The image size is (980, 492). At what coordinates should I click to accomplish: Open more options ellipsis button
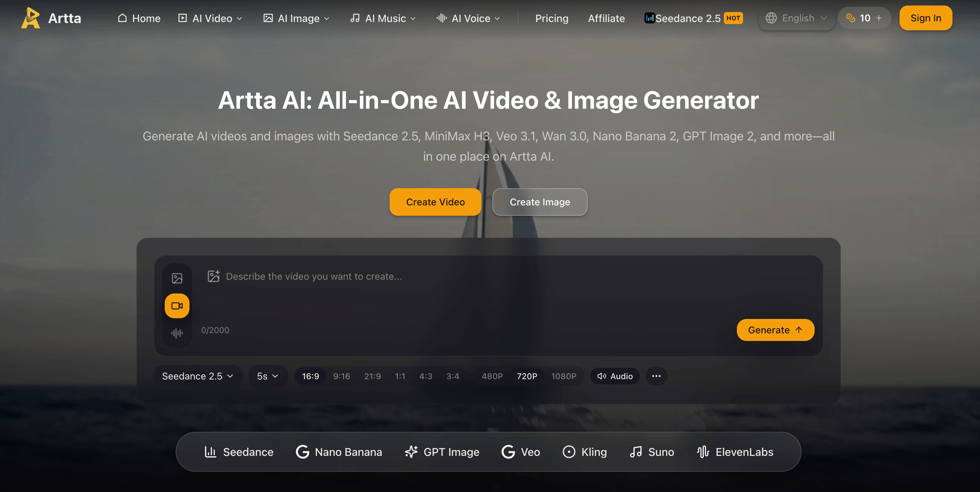(656, 376)
